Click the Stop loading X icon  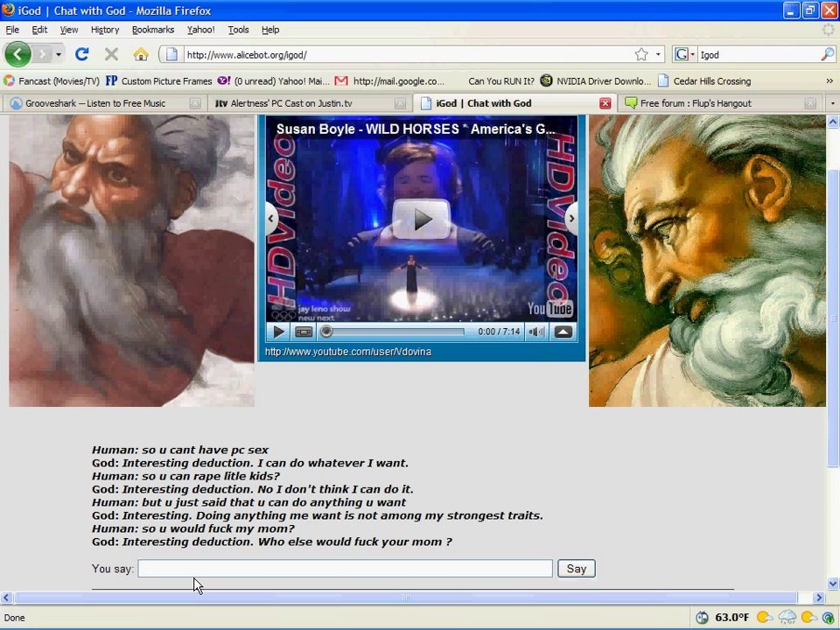[x=111, y=54]
